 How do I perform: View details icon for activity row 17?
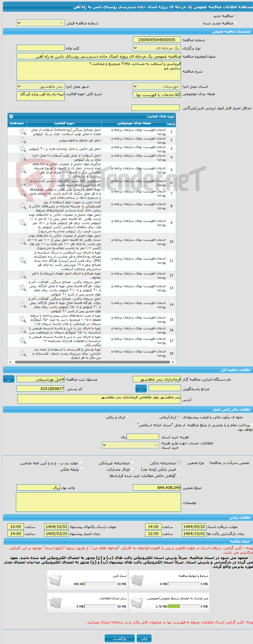coord(22,340)
